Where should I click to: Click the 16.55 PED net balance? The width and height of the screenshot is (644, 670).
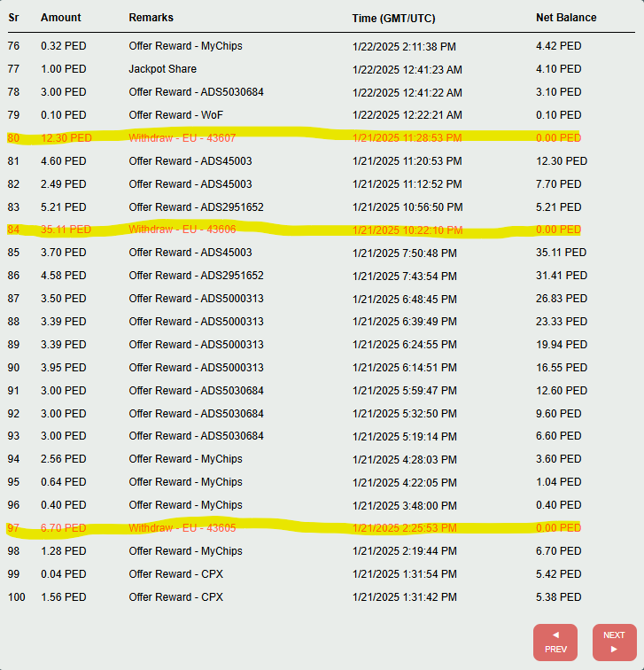point(562,368)
